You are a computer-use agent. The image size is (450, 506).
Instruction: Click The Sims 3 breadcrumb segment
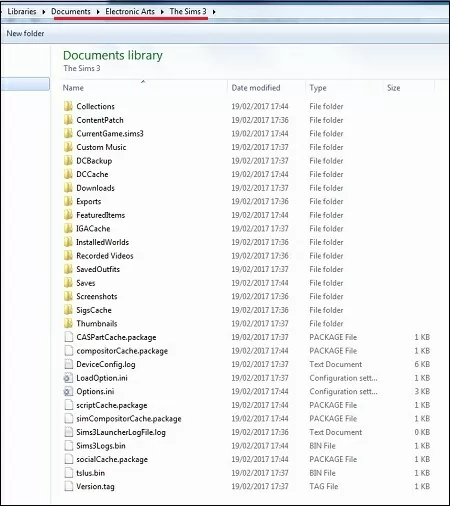(x=188, y=11)
